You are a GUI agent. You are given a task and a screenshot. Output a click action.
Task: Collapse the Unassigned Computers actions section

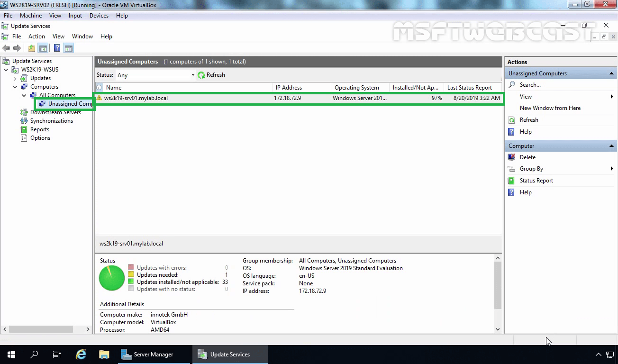point(611,73)
